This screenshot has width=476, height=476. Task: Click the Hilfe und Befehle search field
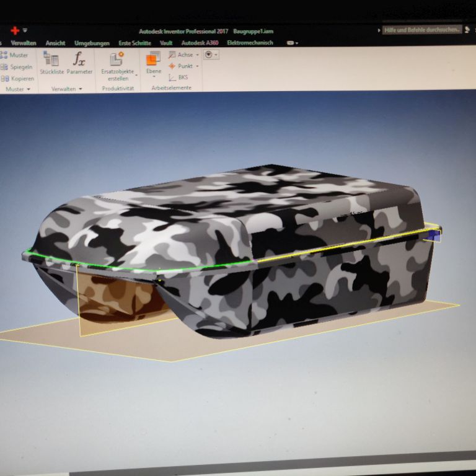[x=421, y=29]
